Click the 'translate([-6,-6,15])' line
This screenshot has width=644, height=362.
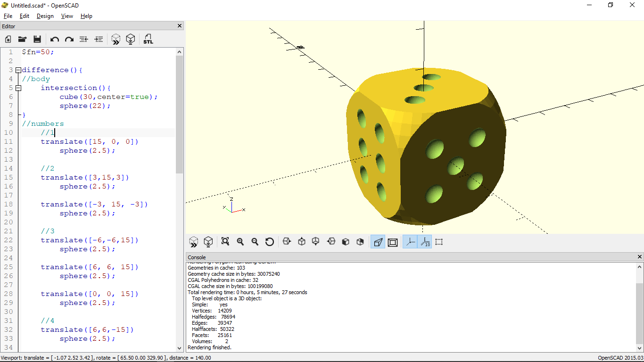90,240
